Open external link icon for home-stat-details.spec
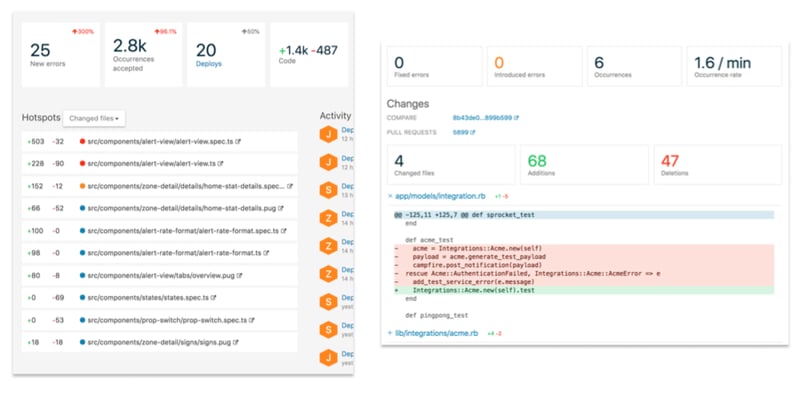The width and height of the screenshot is (800, 396). tap(290, 186)
